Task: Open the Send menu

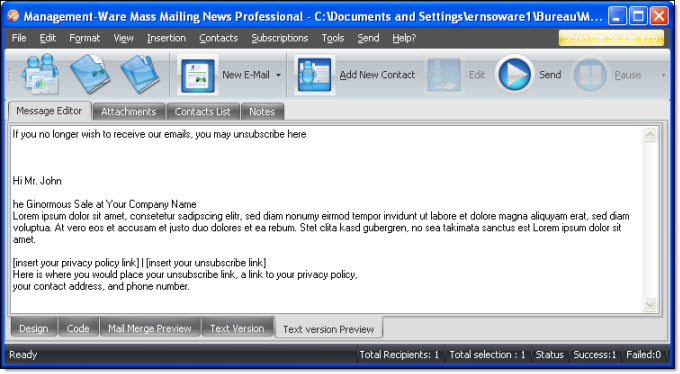Action: tap(368, 38)
